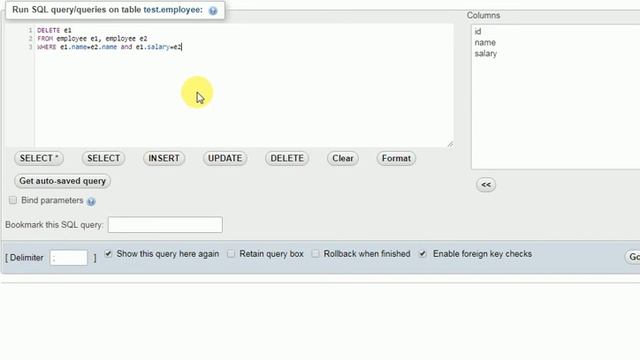Select the name column in Columns list
The width and height of the screenshot is (640, 360).
click(485, 42)
